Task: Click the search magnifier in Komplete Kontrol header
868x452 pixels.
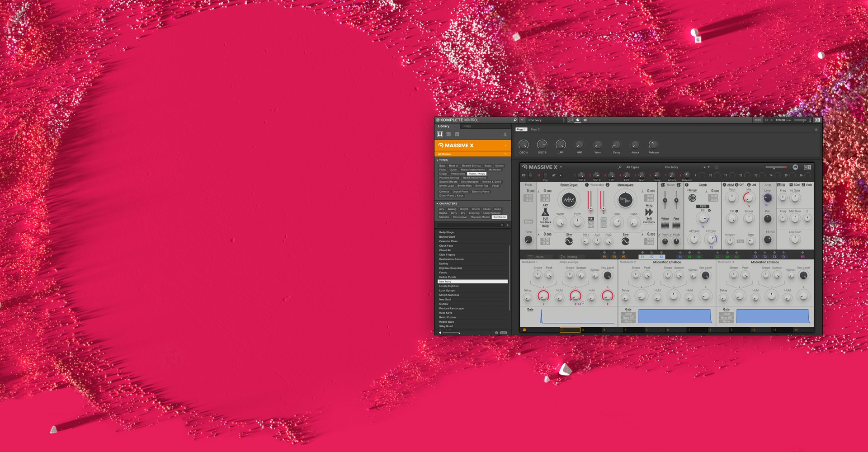Action: click(x=515, y=120)
